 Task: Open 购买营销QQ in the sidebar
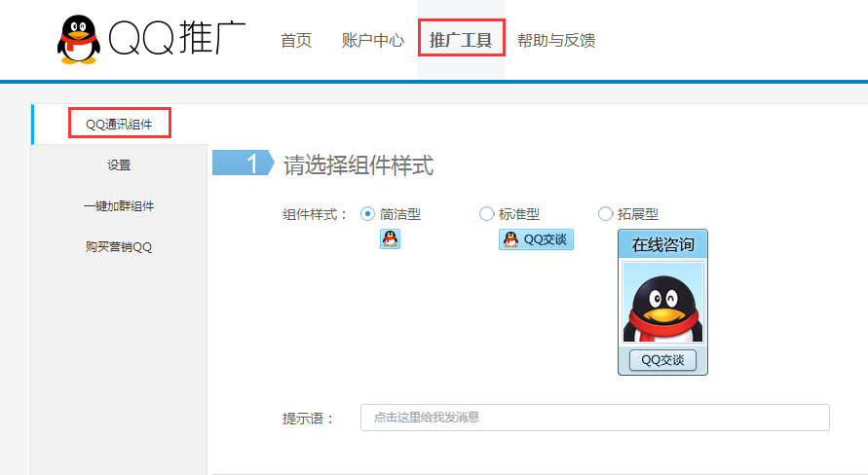(119, 246)
